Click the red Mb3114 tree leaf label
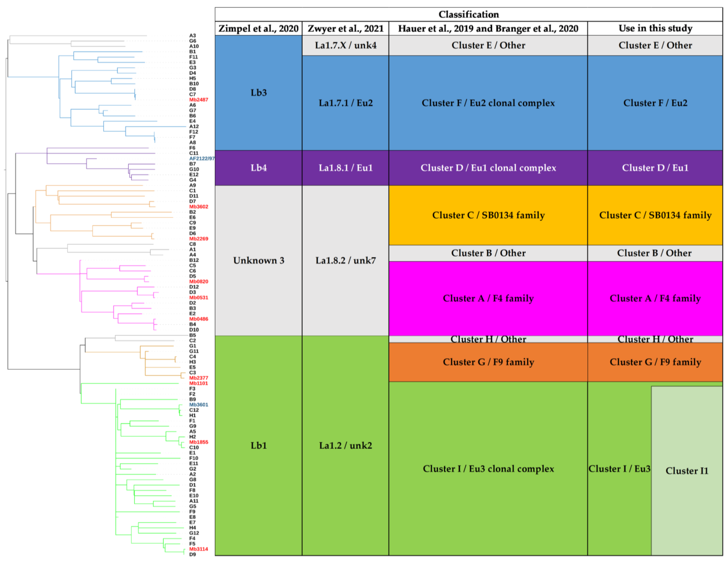This screenshot has height=561, width=728. [x=199, y=549]
